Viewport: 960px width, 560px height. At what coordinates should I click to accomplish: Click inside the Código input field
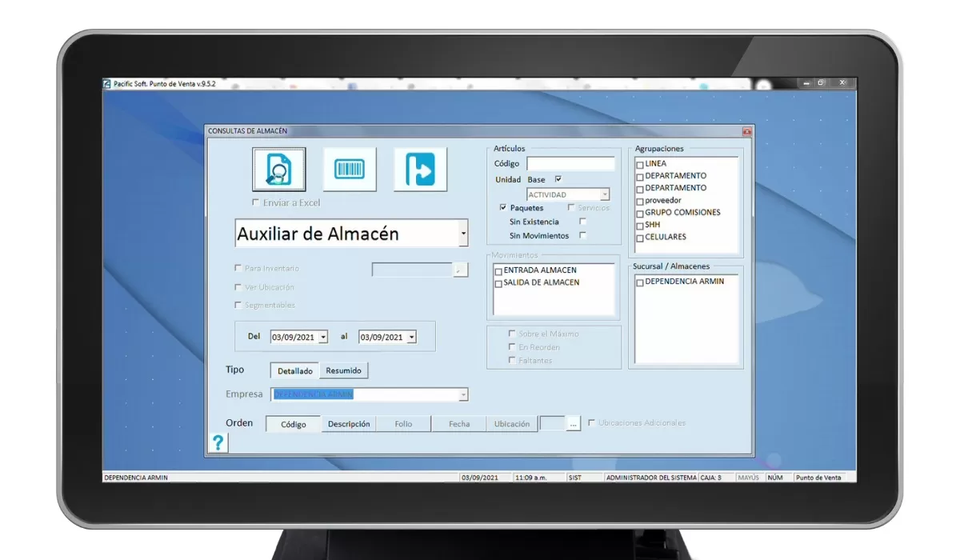570,163
